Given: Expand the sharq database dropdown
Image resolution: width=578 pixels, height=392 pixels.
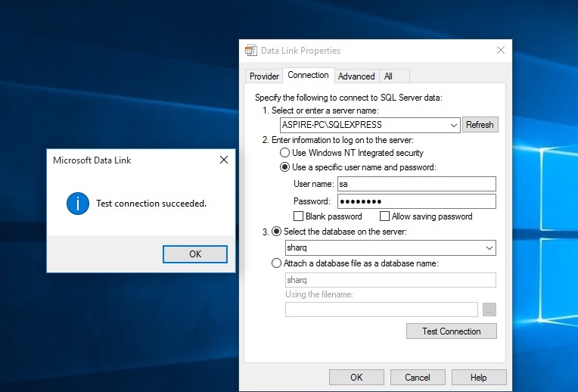Looking at the screenshot, I should coord(489,247).
